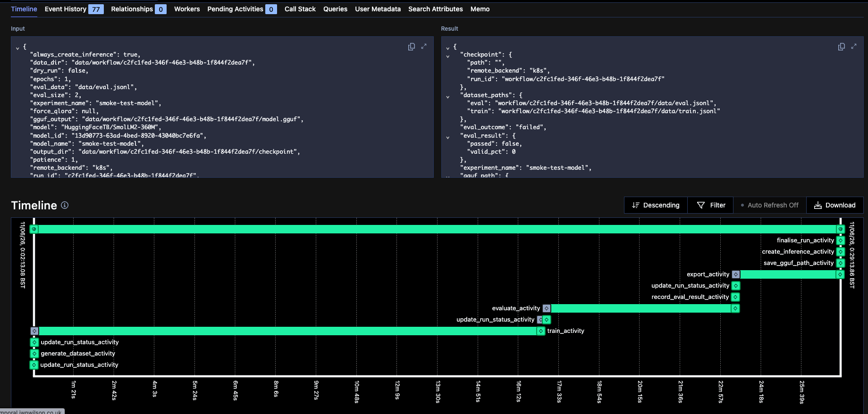Select the bottom update_run_status_activity icon

(34, 365)
